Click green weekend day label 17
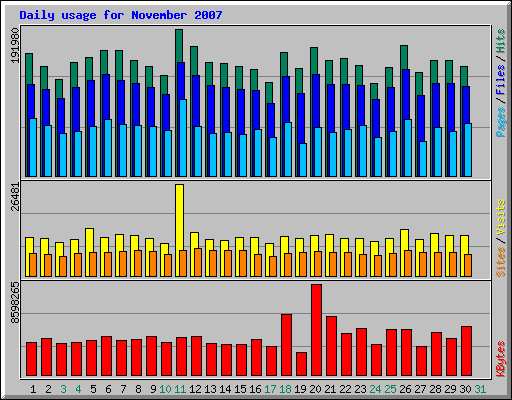The width and height of the screenshot is (512, 400). (x=270, y=389)
